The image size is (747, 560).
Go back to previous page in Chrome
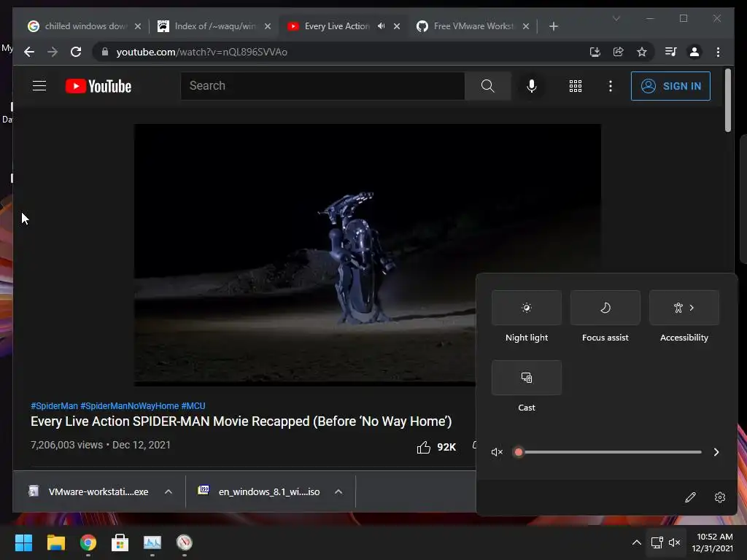coord(29,52)
